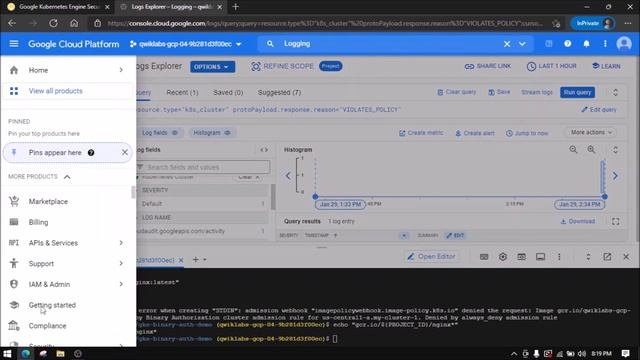
Task: Click Refine Scope
Action: (282, 66)
